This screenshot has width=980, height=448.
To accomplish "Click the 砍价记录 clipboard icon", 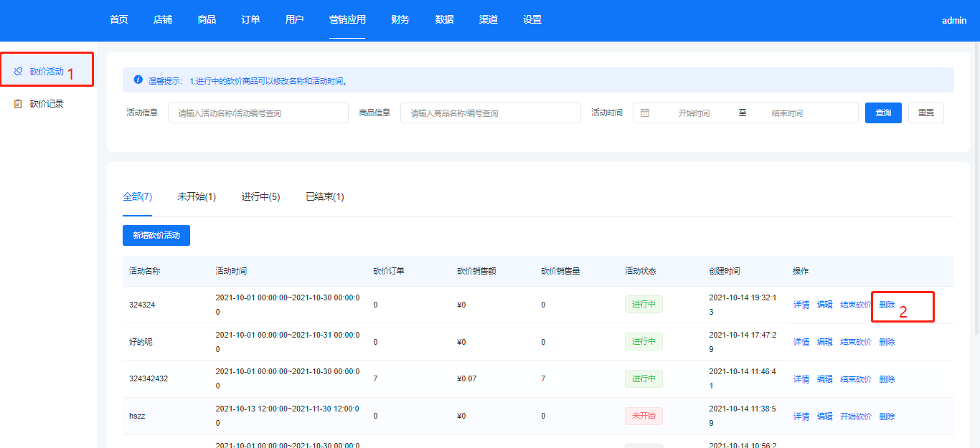I will coord(19,104).
